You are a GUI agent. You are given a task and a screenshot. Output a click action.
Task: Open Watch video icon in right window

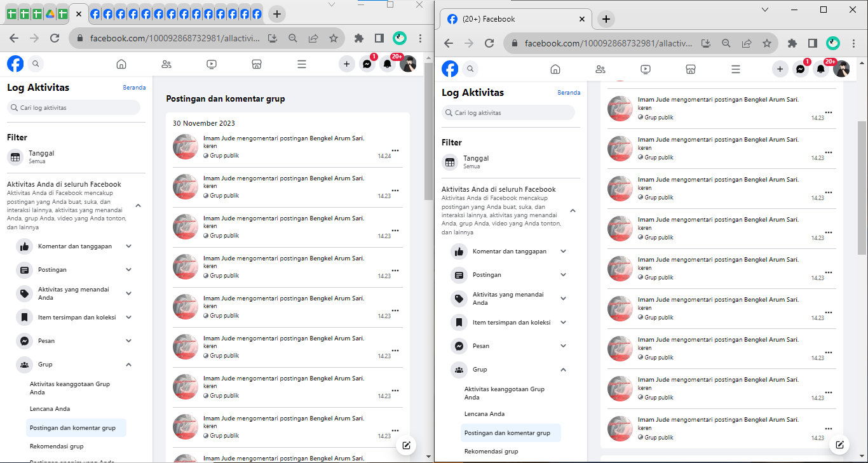click(x=646, y=69)
